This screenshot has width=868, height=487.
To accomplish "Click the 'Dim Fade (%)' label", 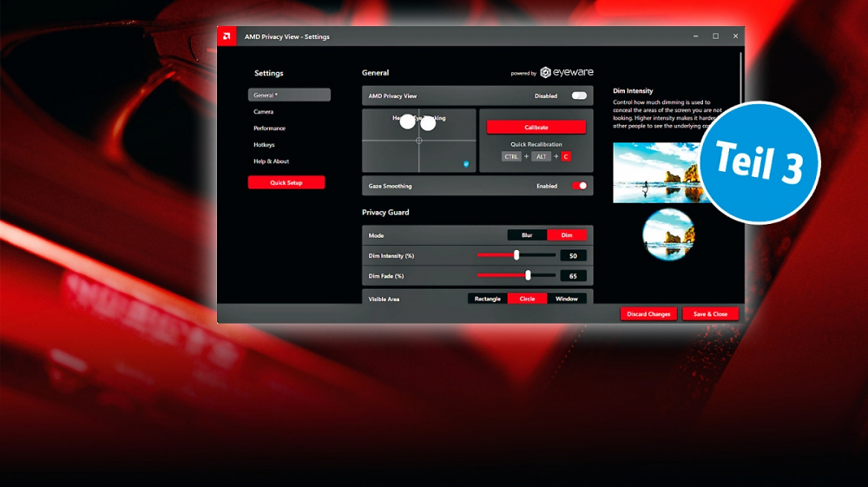I will tap(386, 276).
